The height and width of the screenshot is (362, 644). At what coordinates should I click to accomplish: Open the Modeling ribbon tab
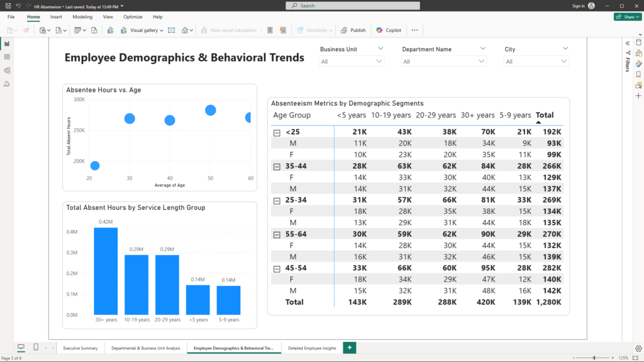tap(82, 17)
